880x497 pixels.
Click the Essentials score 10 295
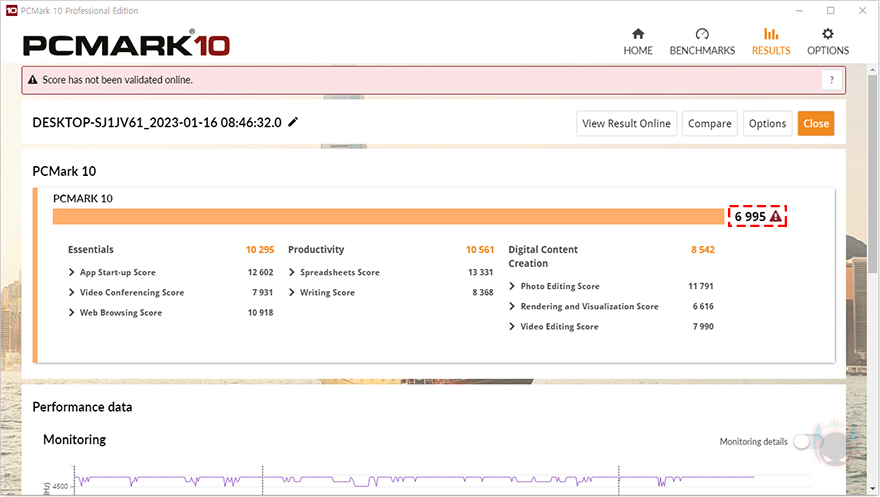click(260, 250)
